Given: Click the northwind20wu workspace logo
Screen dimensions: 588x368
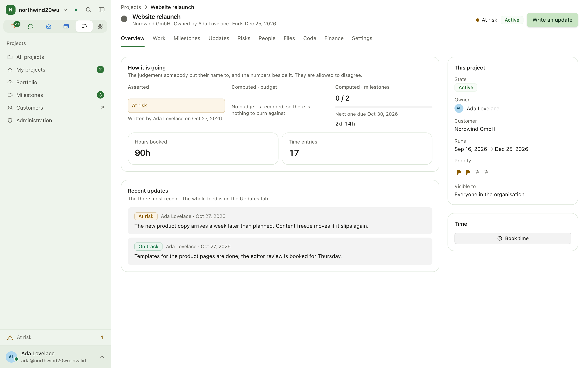Looking at the screenshot, I should [x=10, y=10].
